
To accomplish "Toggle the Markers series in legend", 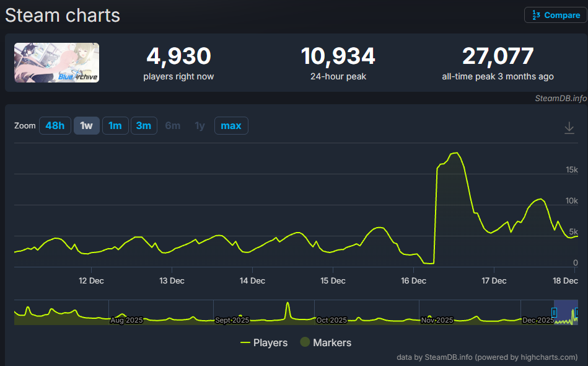I will [x=326, y=342].
